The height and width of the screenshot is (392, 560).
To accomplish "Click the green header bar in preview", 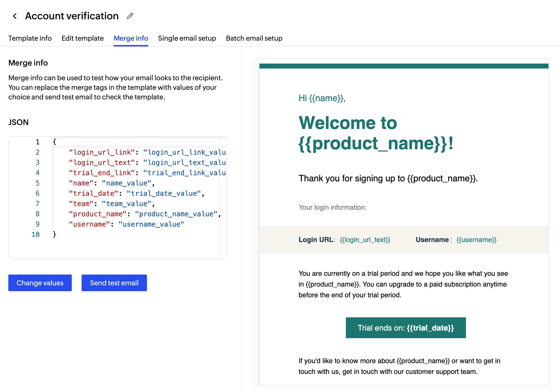I will click(404, 66).
